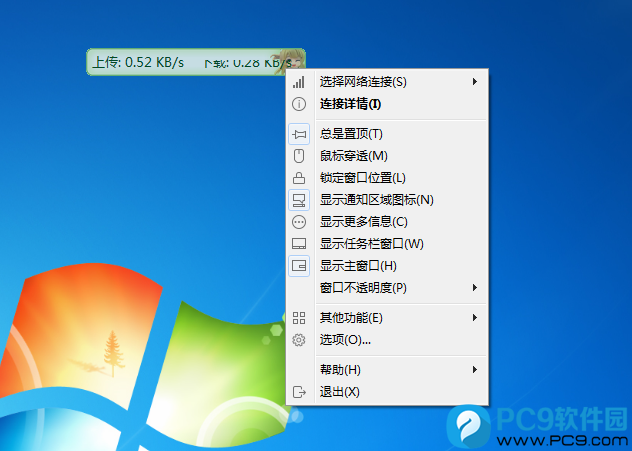Click the 上传: 0.52 KB/s upload readout
This screenshot has height=451, width=632.
tap(138, 62)
